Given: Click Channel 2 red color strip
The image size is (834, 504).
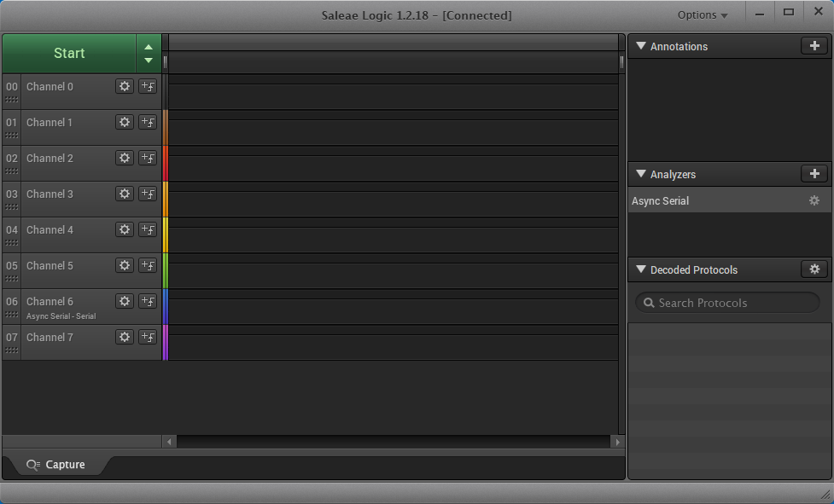Looking at the screenshot, I should pos(166,163).
